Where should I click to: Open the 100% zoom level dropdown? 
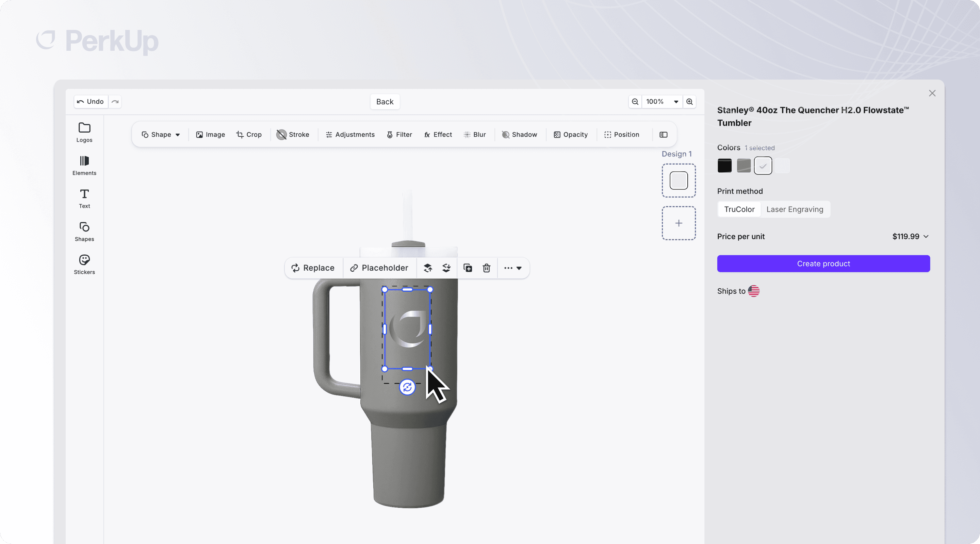[x=662, y=102]
